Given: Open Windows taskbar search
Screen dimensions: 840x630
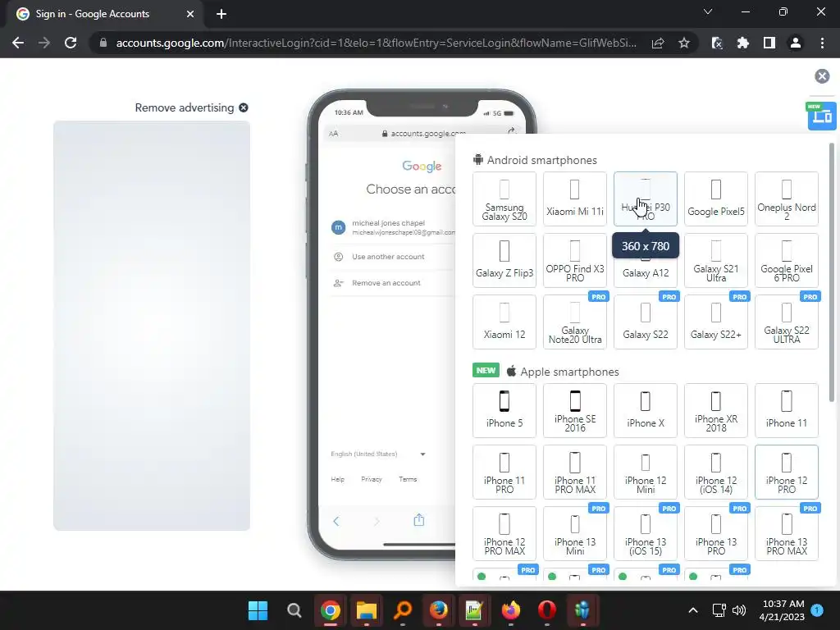Looking at the screenshot, I should (x=294, y=610).
